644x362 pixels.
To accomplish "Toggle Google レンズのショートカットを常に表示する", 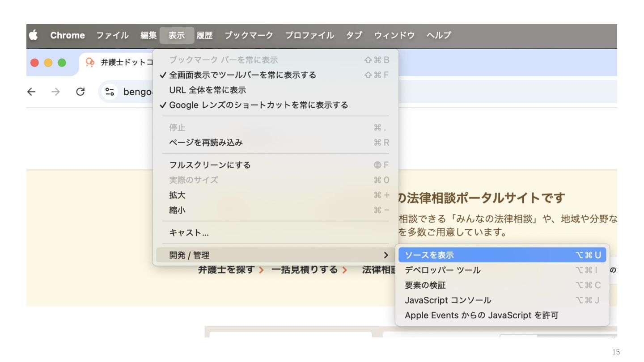I will click(275, 105).
